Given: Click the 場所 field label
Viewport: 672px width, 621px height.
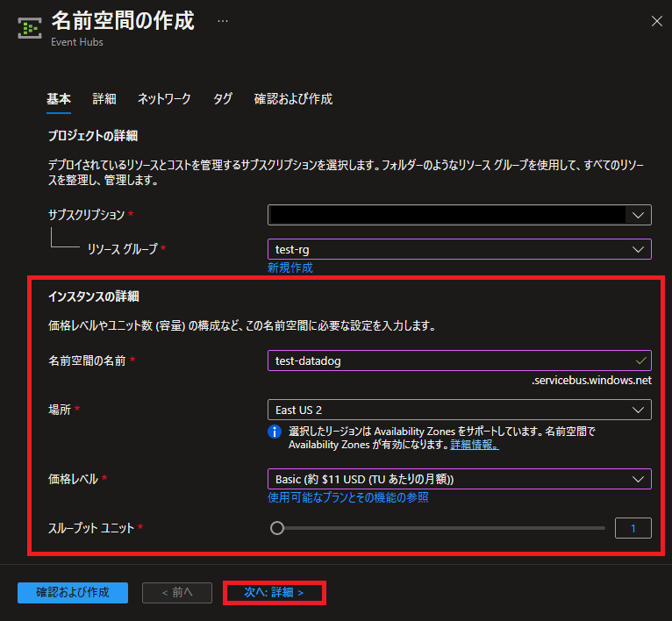Looking at the screenshot, I should pyautogui.click(x=60, y=410).
